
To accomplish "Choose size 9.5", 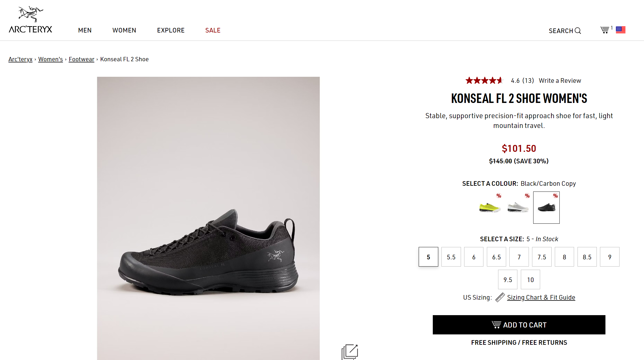I will point(508,279).
